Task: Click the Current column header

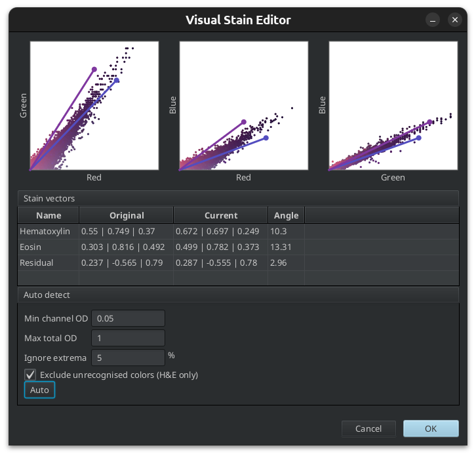Action: 221,215
